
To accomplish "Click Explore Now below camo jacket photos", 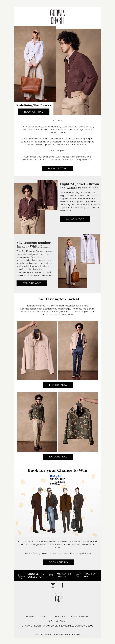I will (58, 456).
